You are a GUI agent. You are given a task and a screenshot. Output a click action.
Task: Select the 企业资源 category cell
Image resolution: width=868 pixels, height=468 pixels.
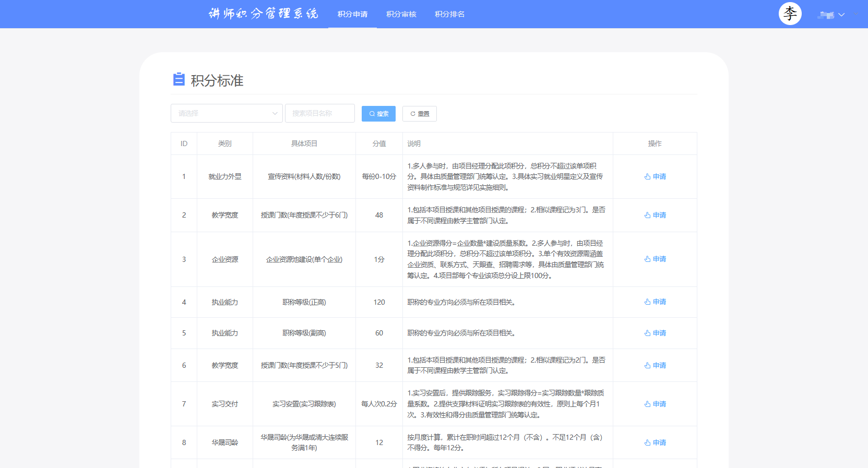(x=225, y=259)
